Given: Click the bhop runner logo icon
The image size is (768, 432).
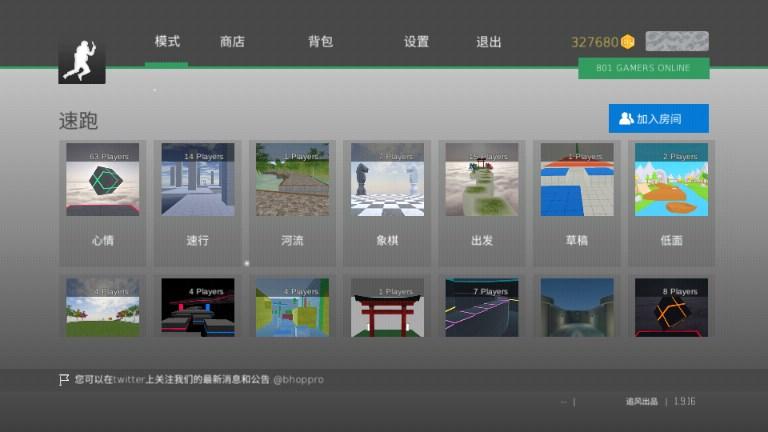Looking at the screenshot, I should [81, 61].
